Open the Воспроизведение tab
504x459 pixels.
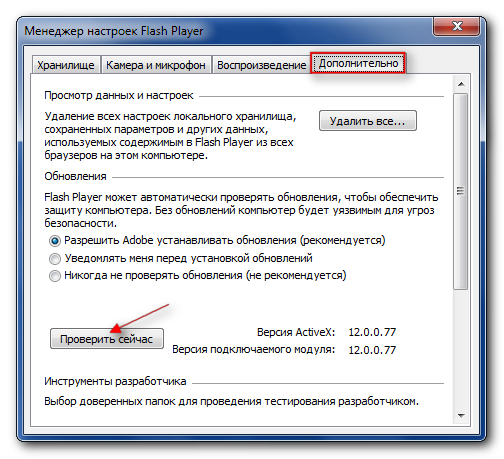tap(262, 65)
